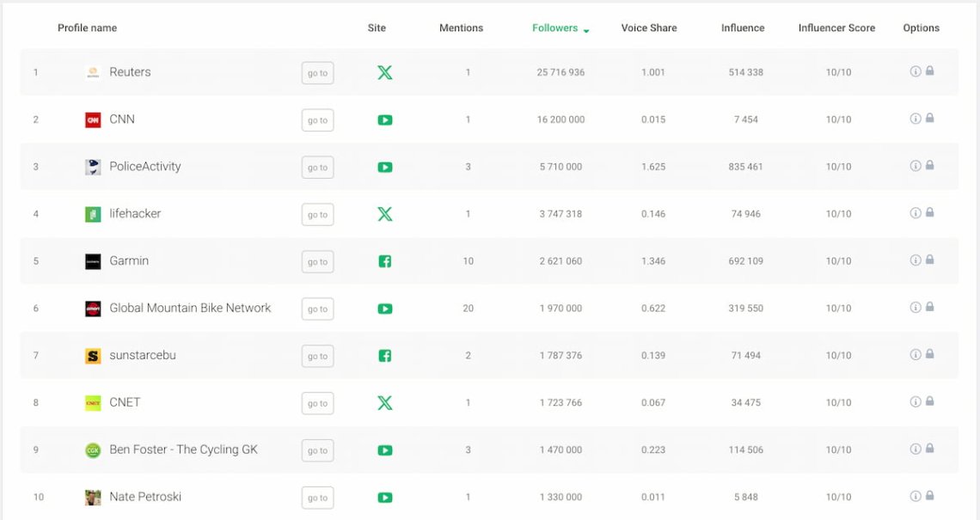Open info icon for Nate Petroski
980x520 pixels.
(x=915, y=496)
